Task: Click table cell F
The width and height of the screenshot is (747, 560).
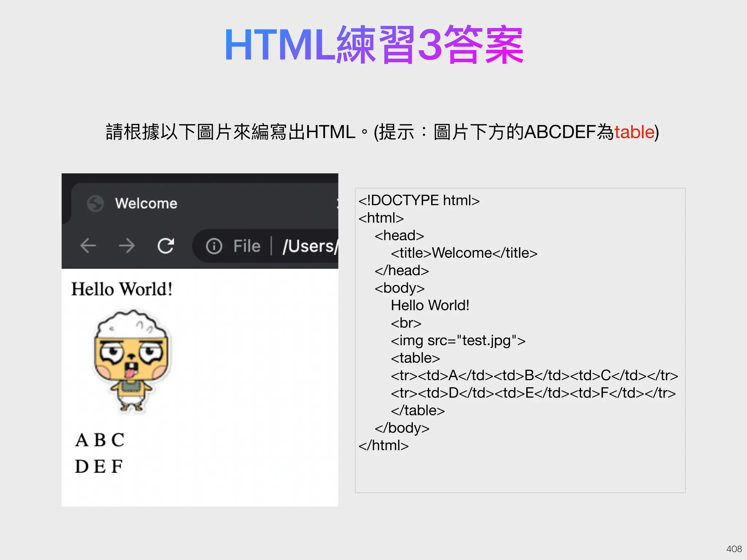Action: pos(117,467)
